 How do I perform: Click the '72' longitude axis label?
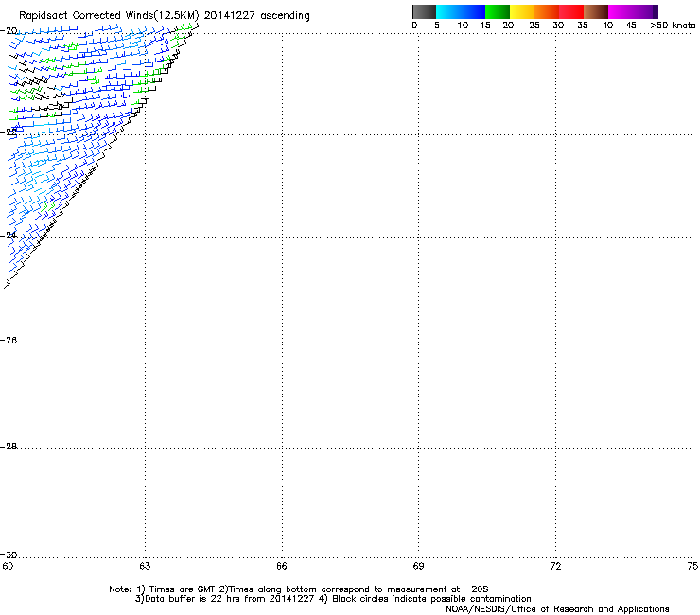point(555,567)
